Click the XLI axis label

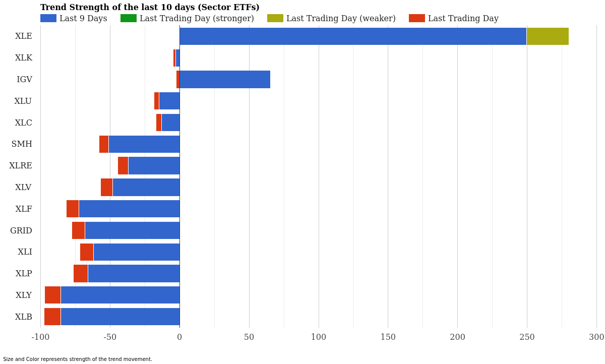pyautogui.click(x=25, y=252)
